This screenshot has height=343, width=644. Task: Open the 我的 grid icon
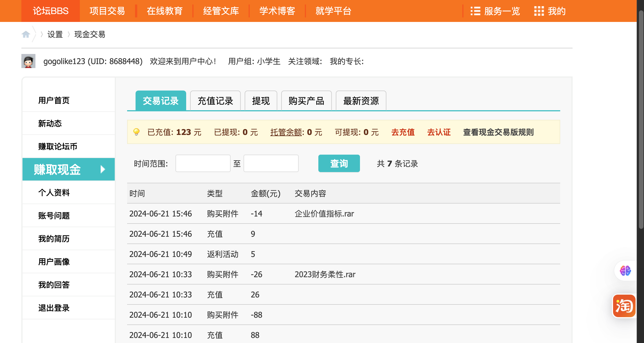(x=539, y=11)
